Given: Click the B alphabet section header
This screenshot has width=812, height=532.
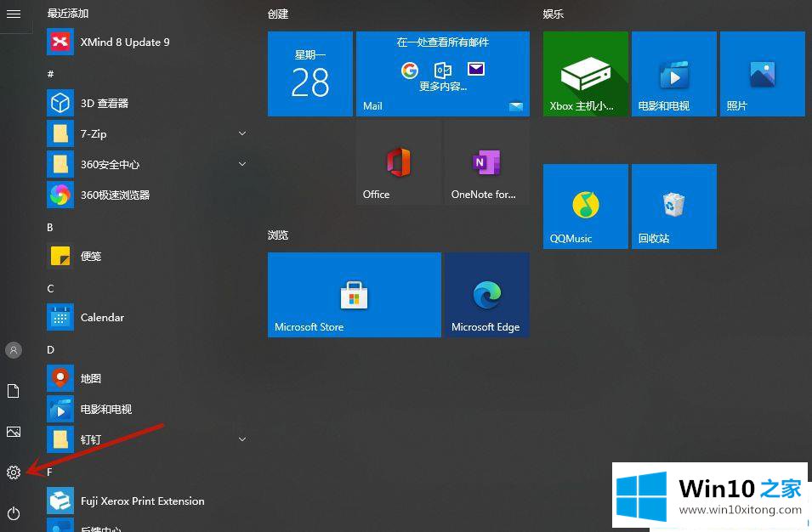Looking at the screenshot, I should 49,227.
